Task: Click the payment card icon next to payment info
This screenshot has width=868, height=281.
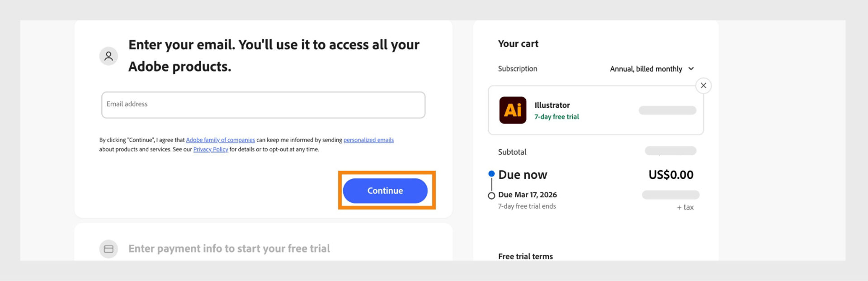Action: pyautogui.click(x=108, y=248)
